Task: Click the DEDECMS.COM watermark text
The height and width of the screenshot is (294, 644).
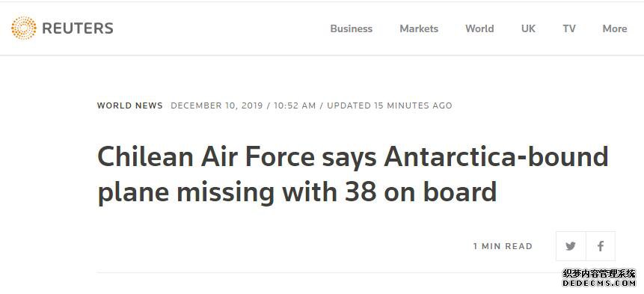Action: (x=600, y=284)
